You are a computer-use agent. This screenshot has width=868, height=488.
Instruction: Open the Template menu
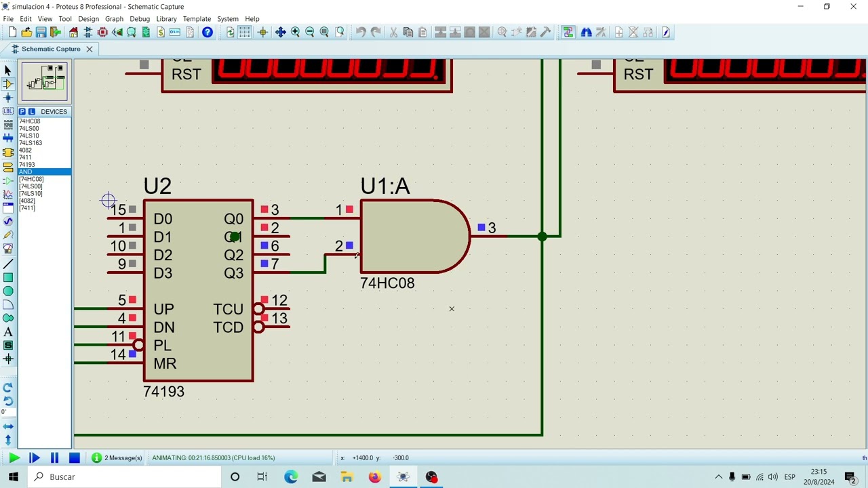pos(197,19)
